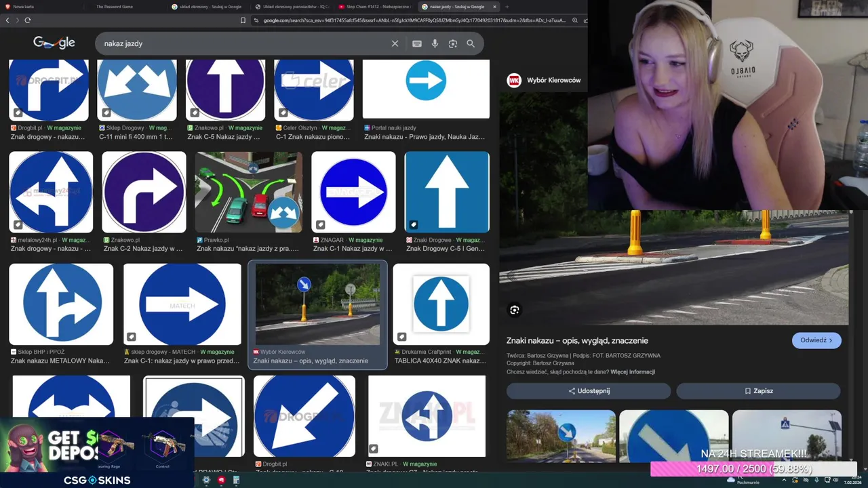
Task: Switch to The Password Game tab
Action: (x=125, y=7)
